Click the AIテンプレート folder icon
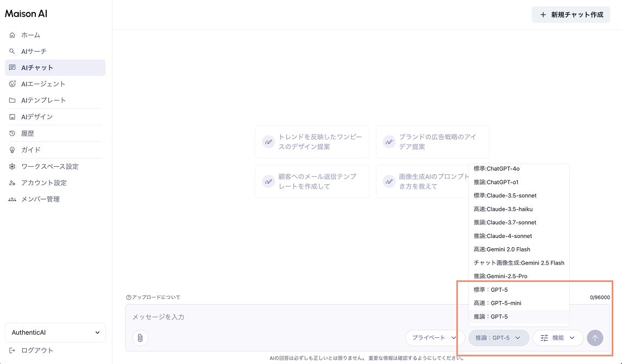 (x=12, y=101)
